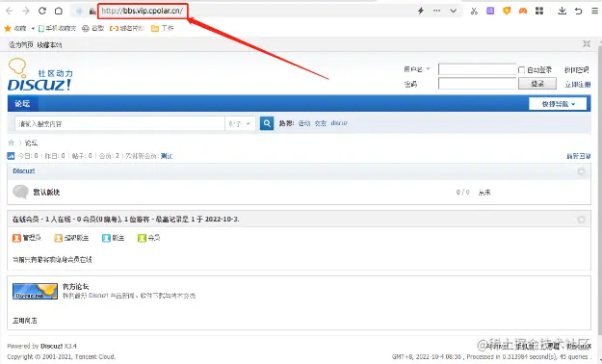The image size is (602, 364).
Task: Click the 设为首页 link
Action: point(21,45)
